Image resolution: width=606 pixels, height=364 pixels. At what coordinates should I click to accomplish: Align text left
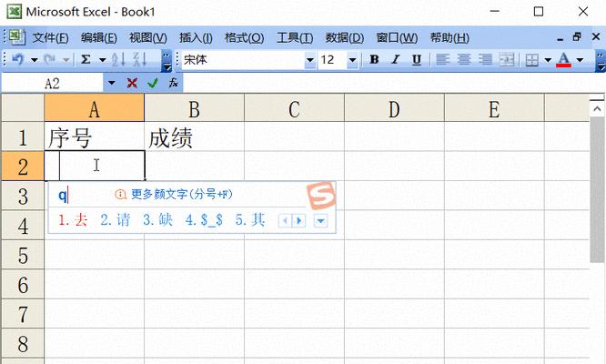(x=442, y=59)
